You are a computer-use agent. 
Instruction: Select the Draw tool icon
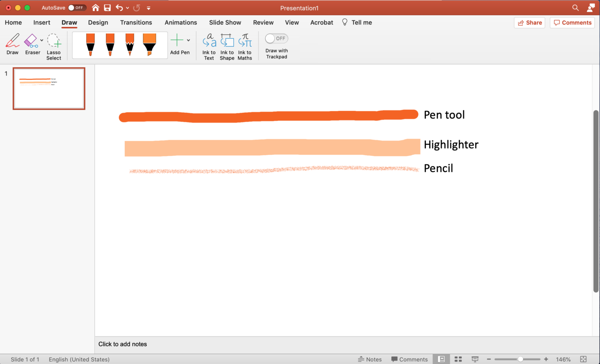click(x=12, y=41)
